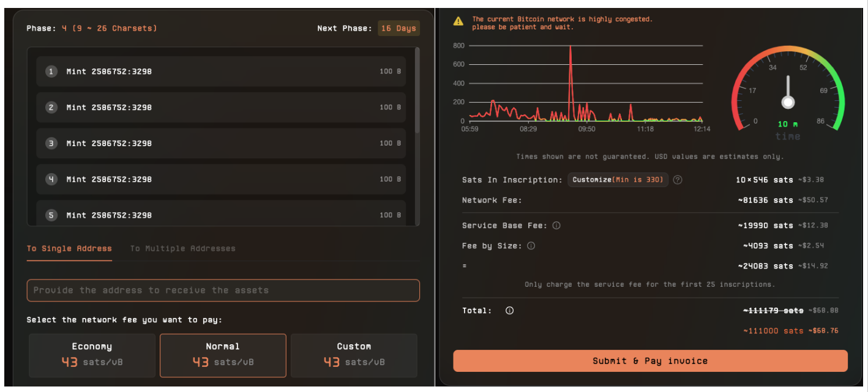Click info icon next to Service Base Fee
This screenshot has height=392, width=868.
click(x=556, y=226)
